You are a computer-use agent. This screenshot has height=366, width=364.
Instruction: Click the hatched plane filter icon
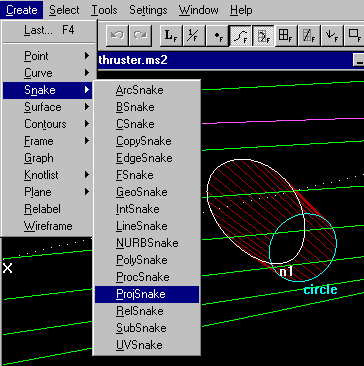[309, 35]
